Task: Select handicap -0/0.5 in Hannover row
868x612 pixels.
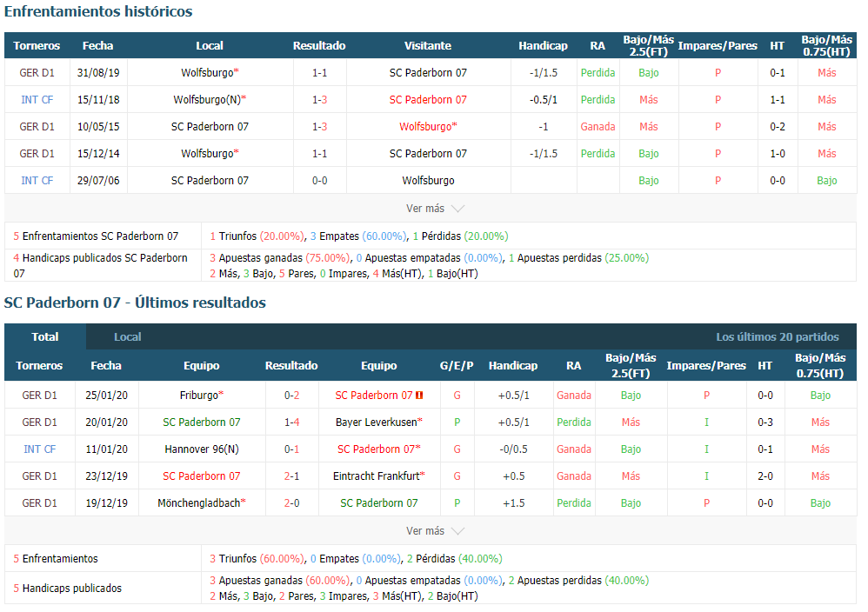Action: [513, 449]
